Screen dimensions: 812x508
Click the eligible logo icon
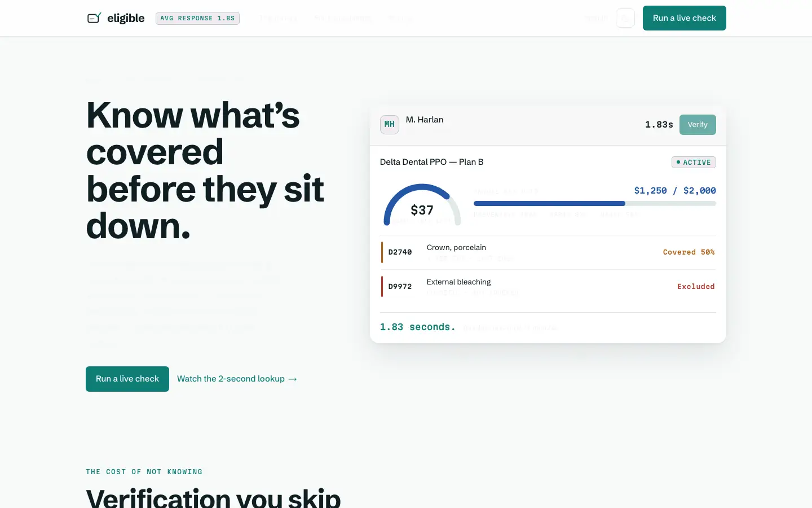tap(94, 18)
